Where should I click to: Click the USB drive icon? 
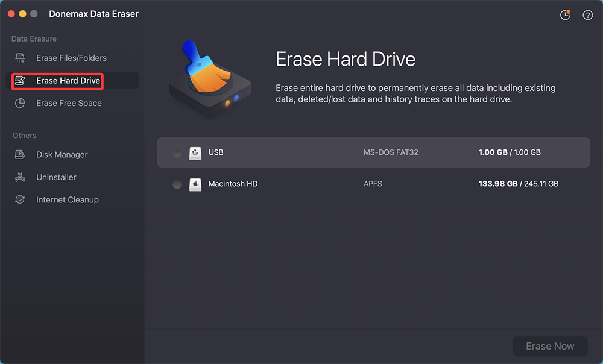(195, 152)
